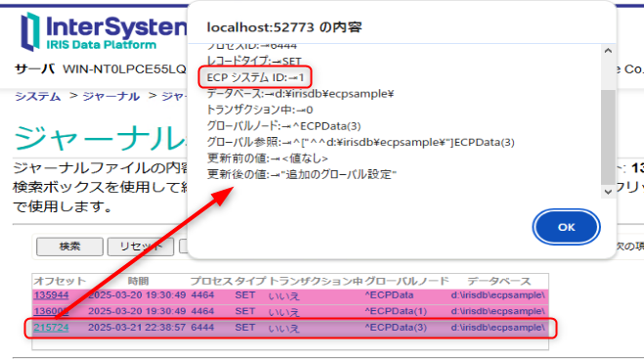The width and height of the screenshot is (644, 359).
Task: Click the ECP システム ID line
Action: (255, 77)
